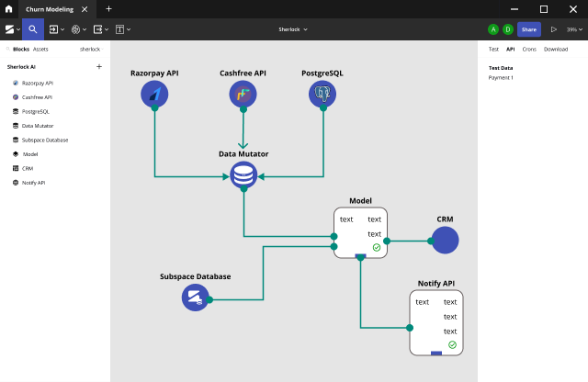This screenshot has height=382, width=588.
Task: Click the CRM node circle
Action: 445,240
